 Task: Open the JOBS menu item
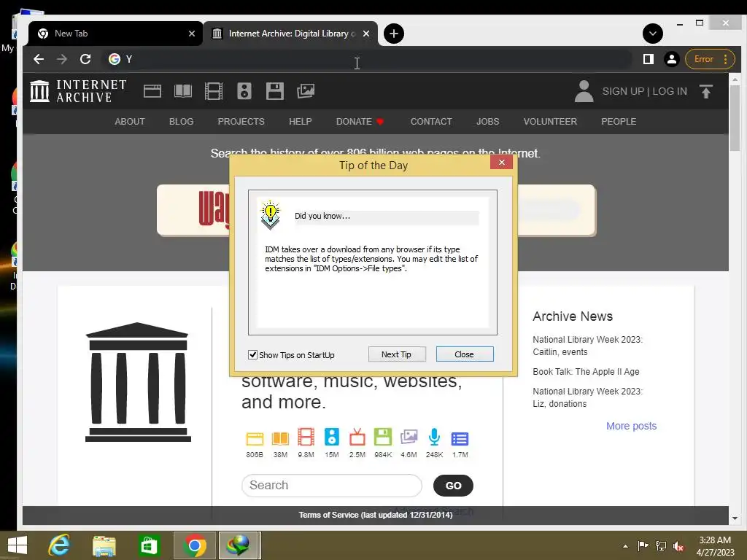tap(488, 122)
